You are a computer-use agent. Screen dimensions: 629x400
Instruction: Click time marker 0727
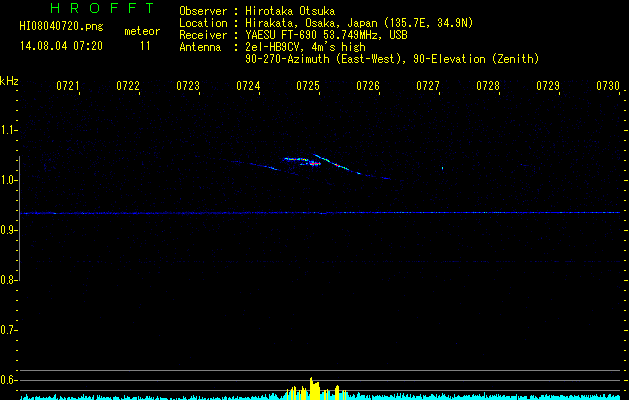tap(428, 86)
